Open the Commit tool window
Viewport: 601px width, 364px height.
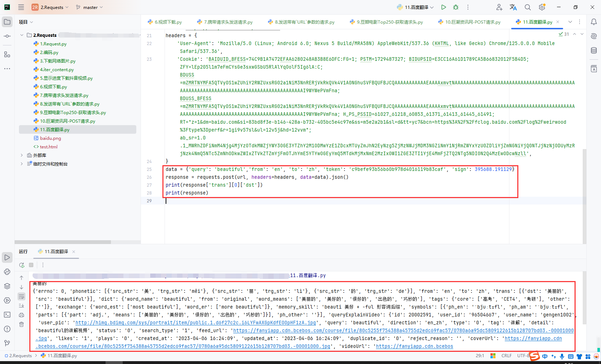pos(7,36)
